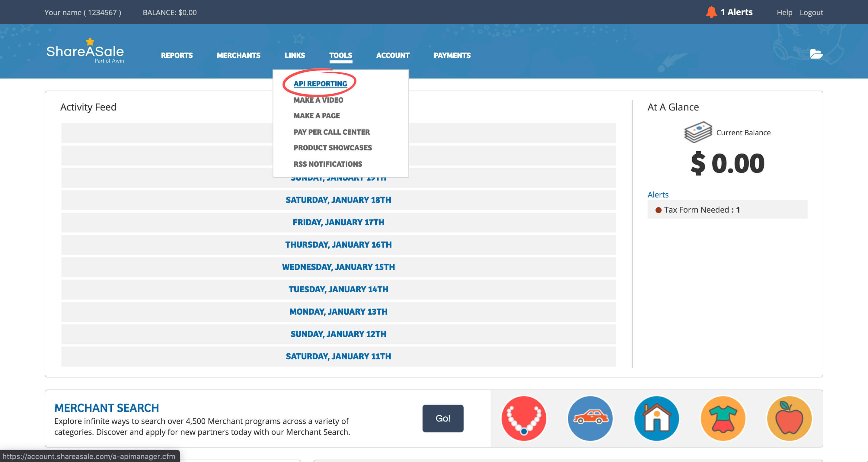Select the food apple category icon
The width and height of the screenshot is (868, 462).
tap(789, 418)
